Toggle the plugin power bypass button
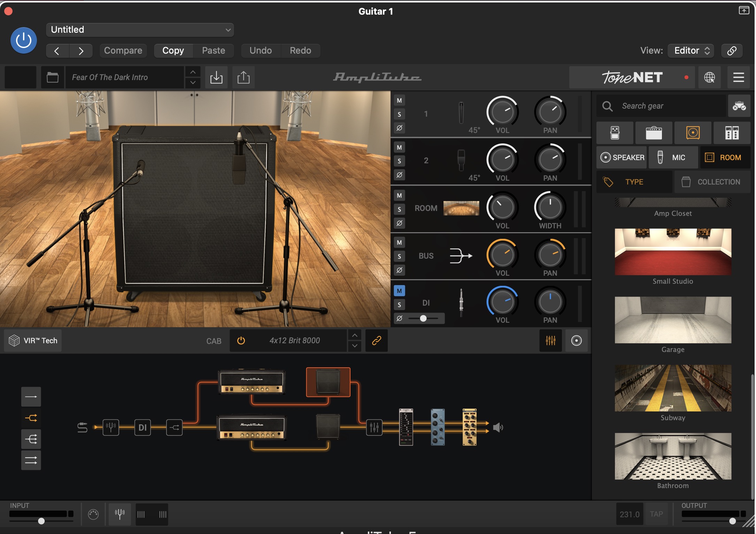The image size is (756, 534). tap(24, 41)
